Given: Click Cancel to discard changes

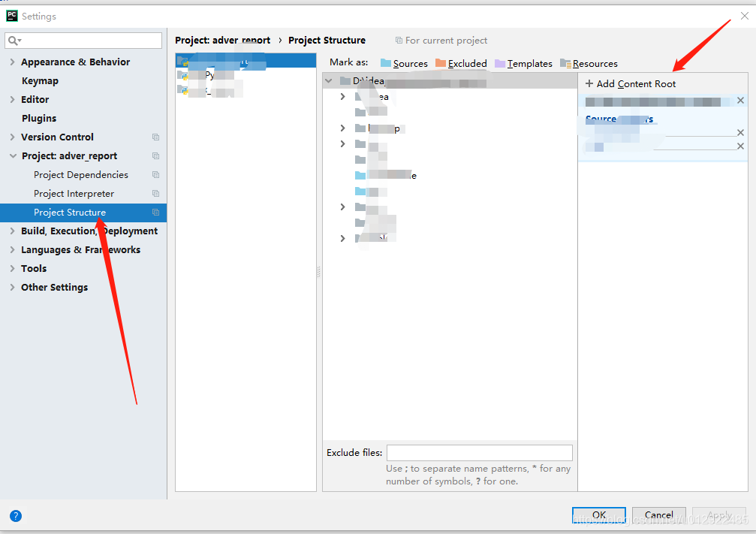Looking at the screenshot, I should (x=658, y=515).
